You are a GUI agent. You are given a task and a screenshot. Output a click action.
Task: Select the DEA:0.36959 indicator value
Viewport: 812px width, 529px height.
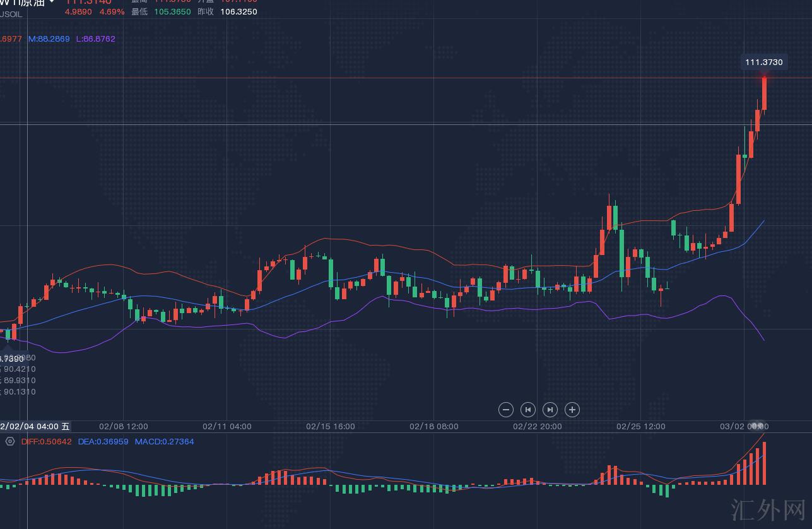(103, 442)
